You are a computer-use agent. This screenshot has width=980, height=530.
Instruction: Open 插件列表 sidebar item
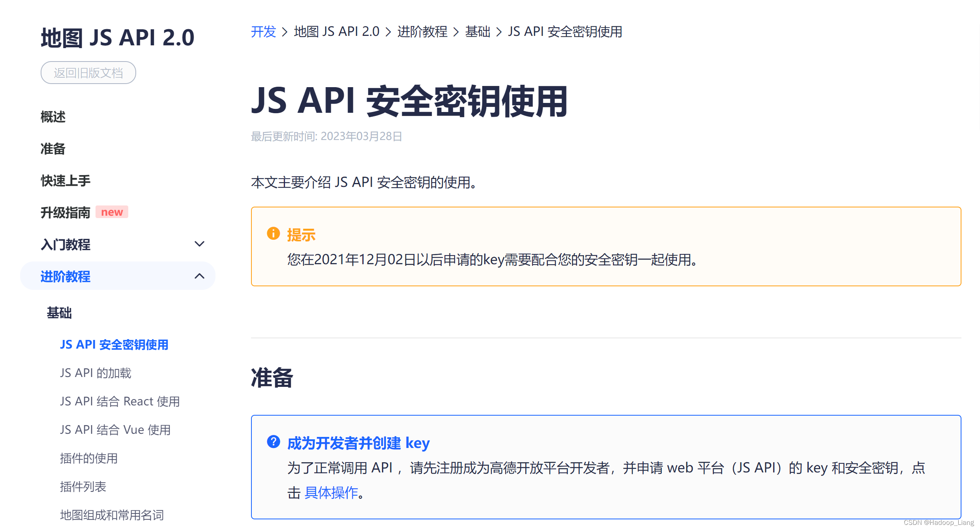(83, 487)
